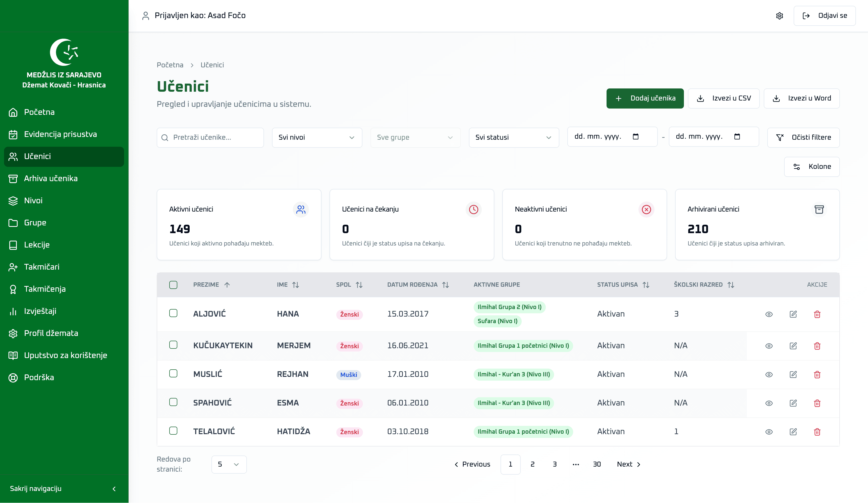Edit MUSLIĆ row with pencil icon
The width and height of the screenshot is (868, 503).
click(x=793, y=375)
